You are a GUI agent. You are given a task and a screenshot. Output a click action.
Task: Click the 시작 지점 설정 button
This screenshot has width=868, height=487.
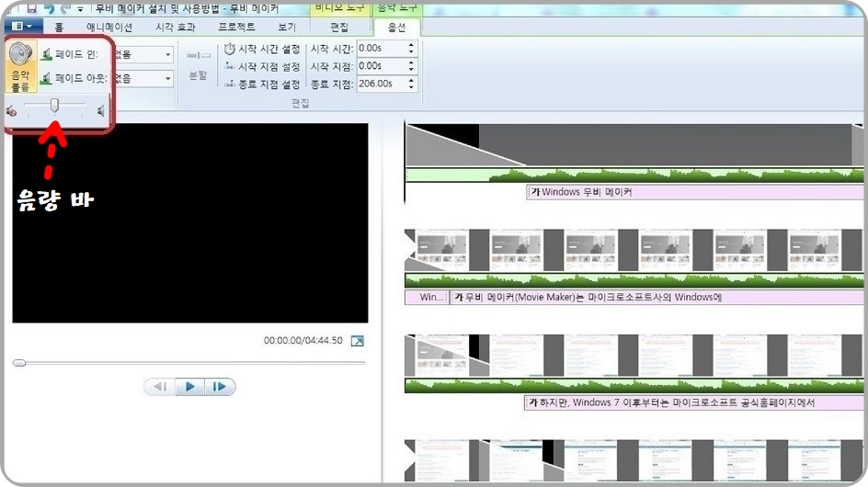[x=262, y=67]
